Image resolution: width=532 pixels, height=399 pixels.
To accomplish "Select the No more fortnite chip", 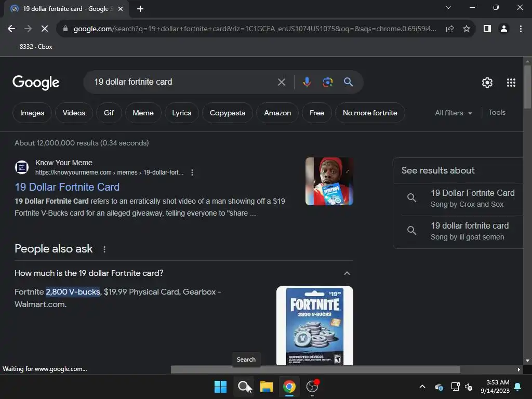I will [x=370, y=113].
